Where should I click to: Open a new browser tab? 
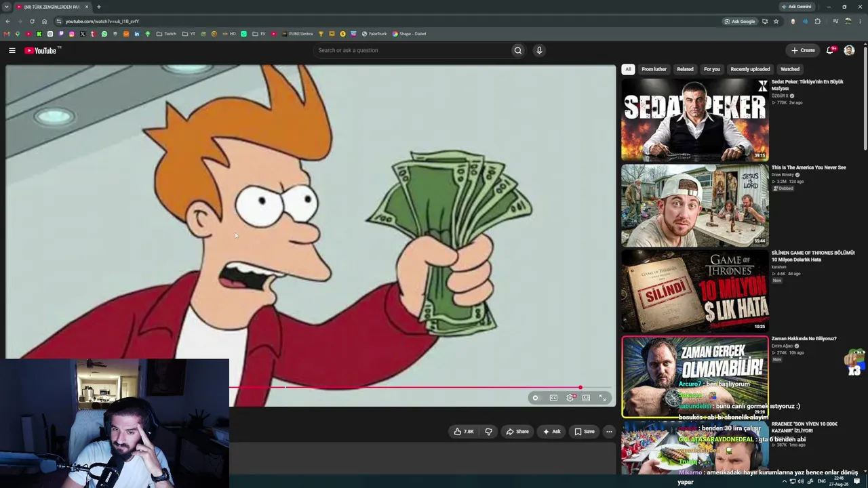(x=99, y=7)
